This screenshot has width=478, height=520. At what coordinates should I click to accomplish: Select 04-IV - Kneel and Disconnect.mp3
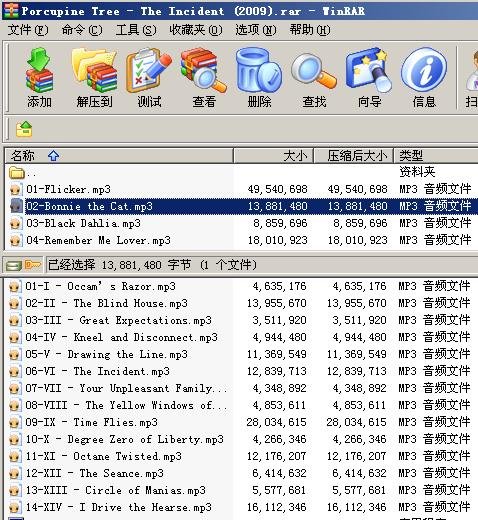tap(121, 338)
